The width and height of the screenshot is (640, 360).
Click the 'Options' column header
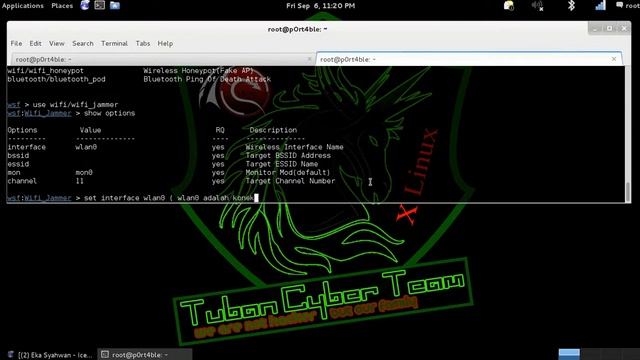pyautogui.click(x=22, y=130)
